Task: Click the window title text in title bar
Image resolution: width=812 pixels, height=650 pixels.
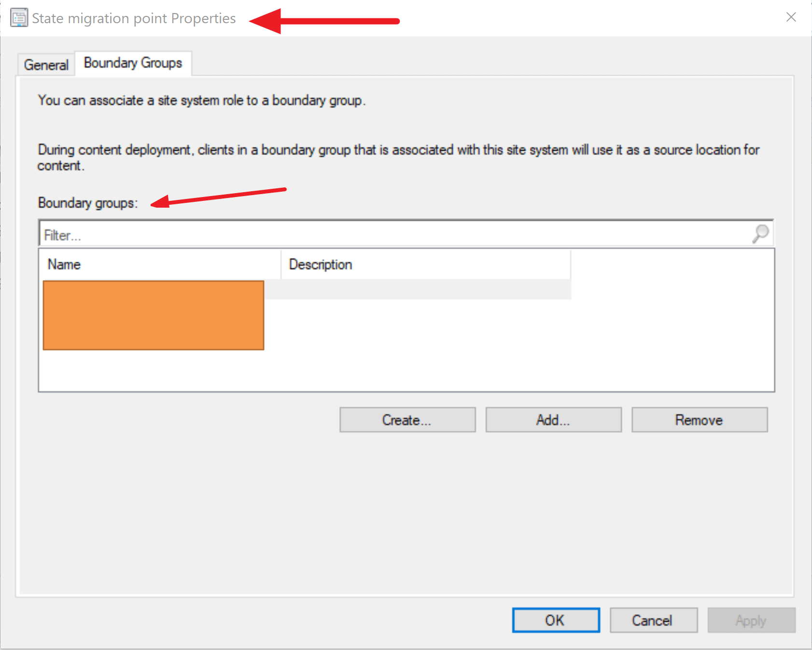Action: pyautogui.click(x=134, y=18)
